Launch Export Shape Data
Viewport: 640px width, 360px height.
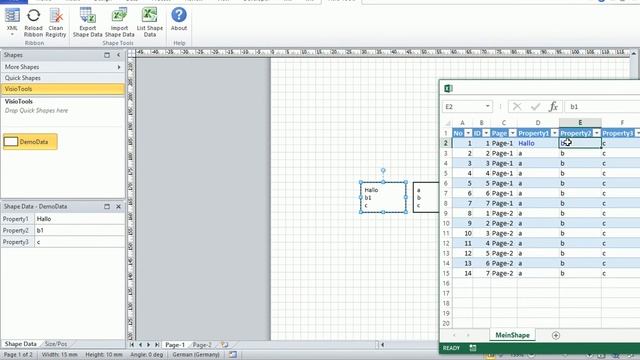[x=87, y=23]
